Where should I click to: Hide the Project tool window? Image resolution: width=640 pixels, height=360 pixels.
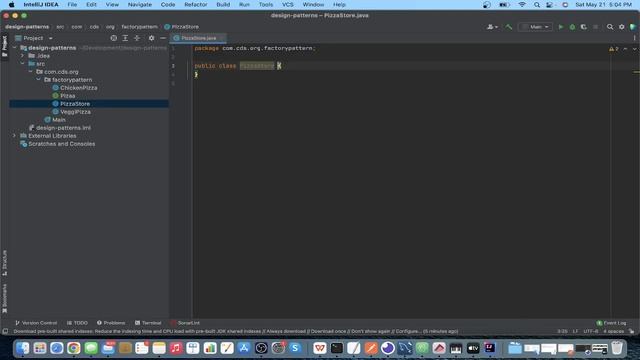pyautogui.click(x=163, y=38)
